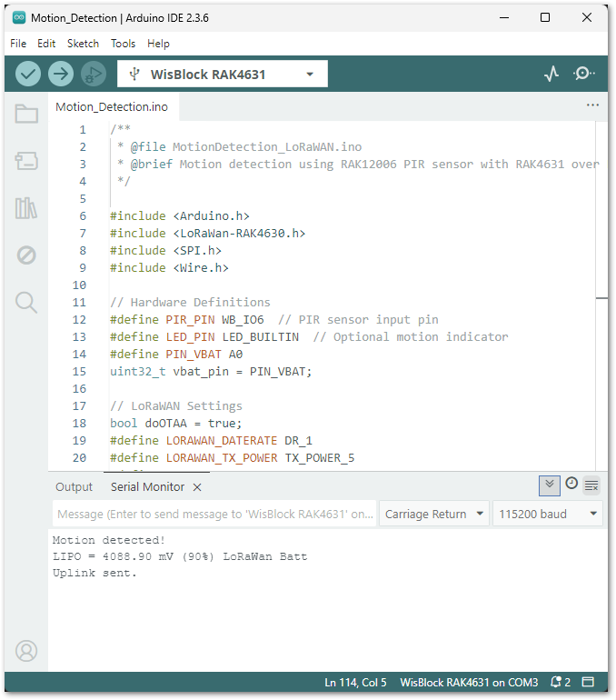
Task: Click on #include <Wire.h> line
Action: coord(170,268)
